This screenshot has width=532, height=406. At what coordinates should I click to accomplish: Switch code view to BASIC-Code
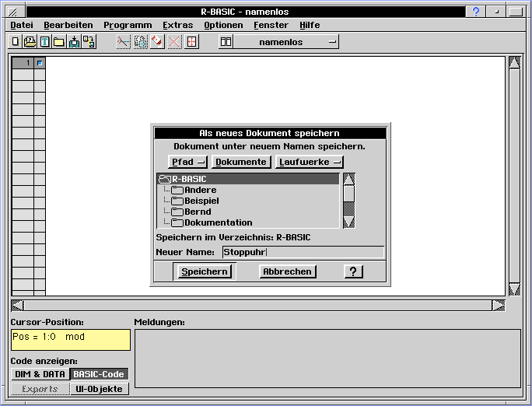tap(99, 374)
